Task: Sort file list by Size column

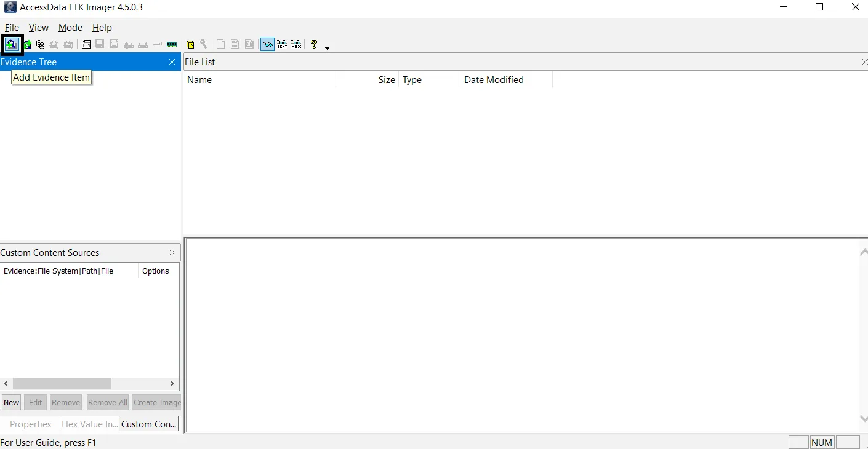Action: coord(368,80)
